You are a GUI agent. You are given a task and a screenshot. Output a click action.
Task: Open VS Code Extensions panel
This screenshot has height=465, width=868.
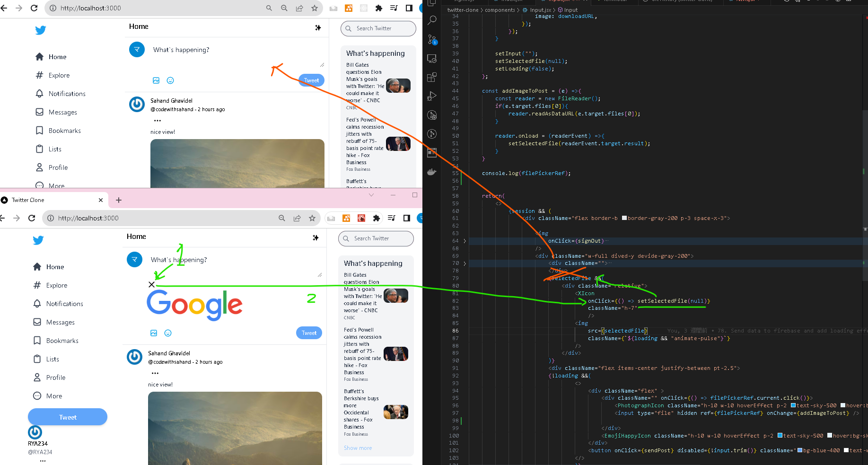click(432, 77)
